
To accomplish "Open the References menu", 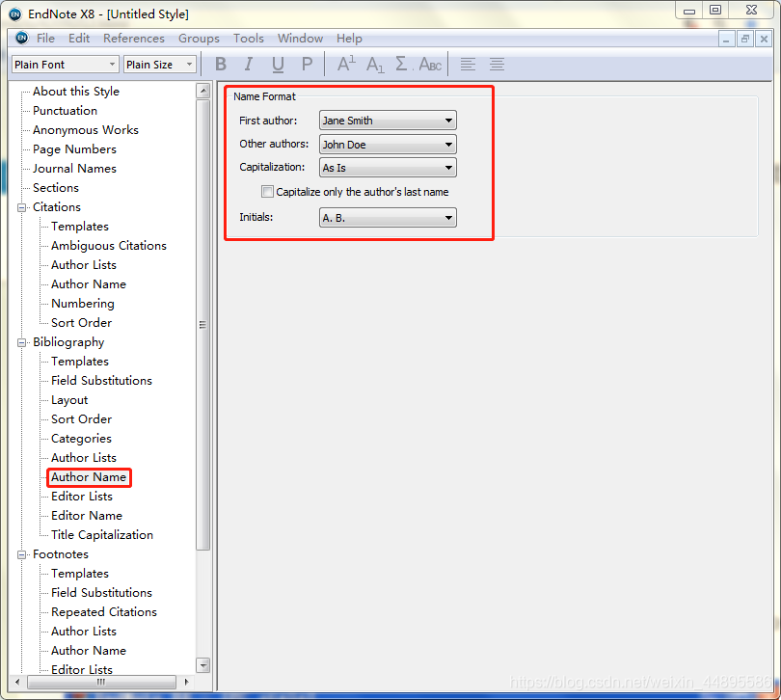I will tap(133, 39).
